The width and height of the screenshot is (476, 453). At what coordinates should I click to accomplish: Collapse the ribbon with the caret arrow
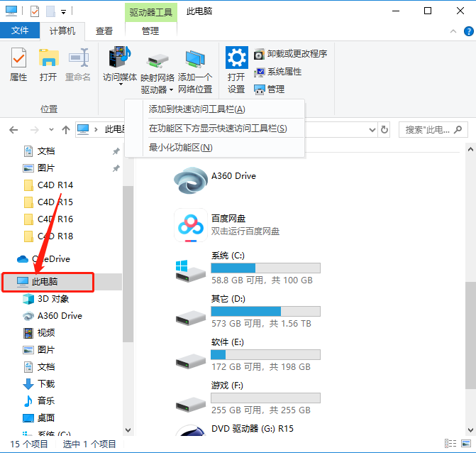(x=453, y=31)
